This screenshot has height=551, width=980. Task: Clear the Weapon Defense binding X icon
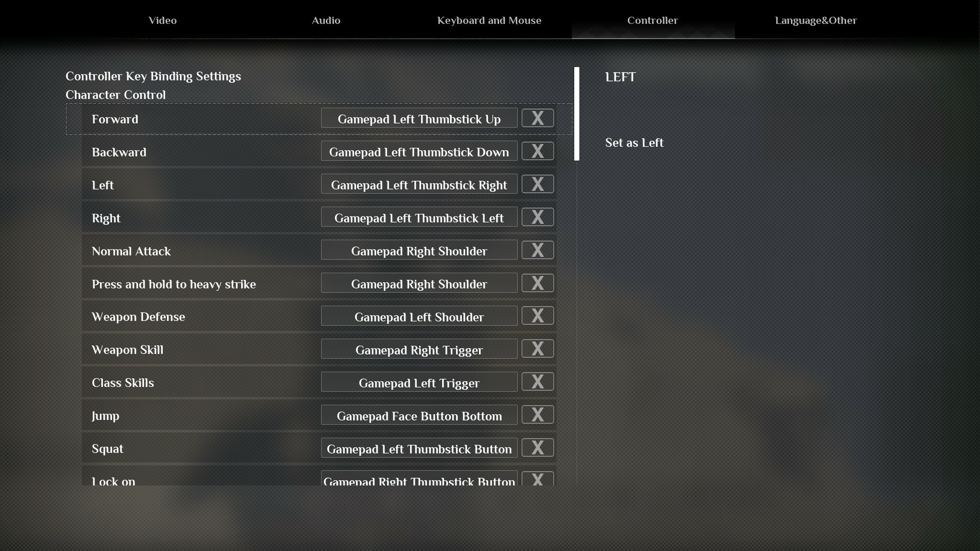click(x=537, y=316)
